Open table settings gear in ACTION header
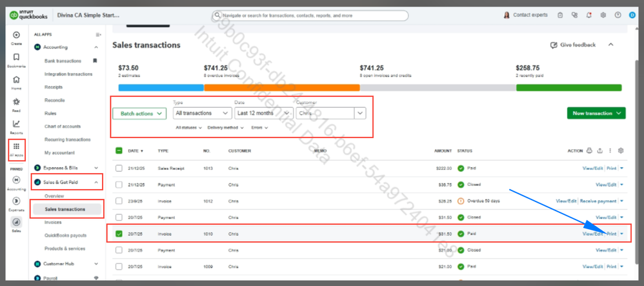The width and height of the screenshot is (644, 286). [x=621, y=151]
